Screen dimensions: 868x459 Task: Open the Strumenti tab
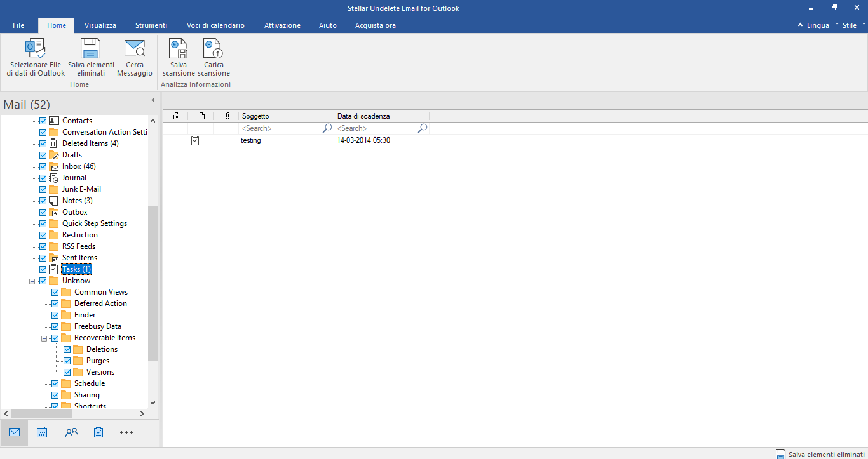pyautogui.click(x=151, y=25)
